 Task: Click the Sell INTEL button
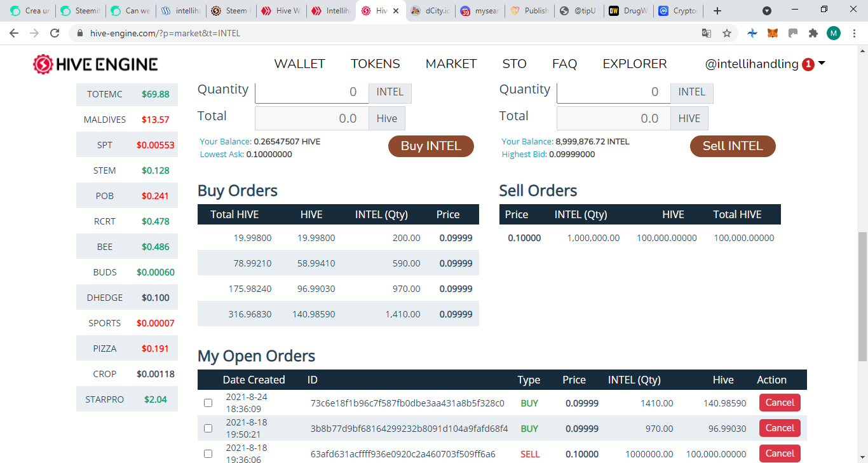click(x=733, y=146)
